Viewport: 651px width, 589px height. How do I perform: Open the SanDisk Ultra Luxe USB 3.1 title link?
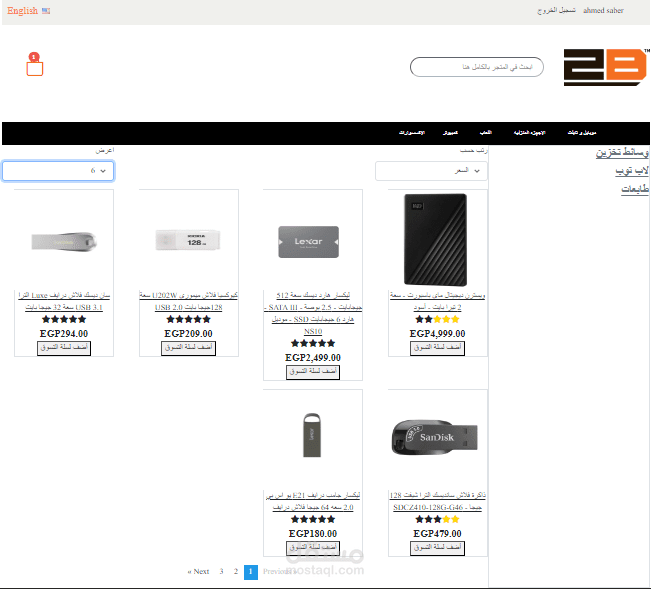(x=64, y=301)
